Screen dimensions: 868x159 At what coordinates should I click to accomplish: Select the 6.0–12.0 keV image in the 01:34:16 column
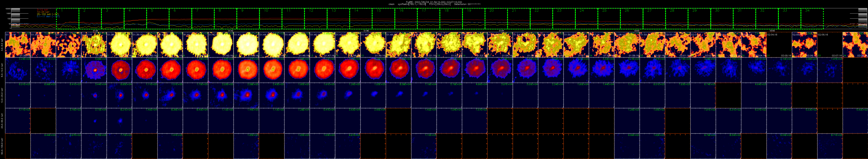pyautogui.click(x=18, y=70)
